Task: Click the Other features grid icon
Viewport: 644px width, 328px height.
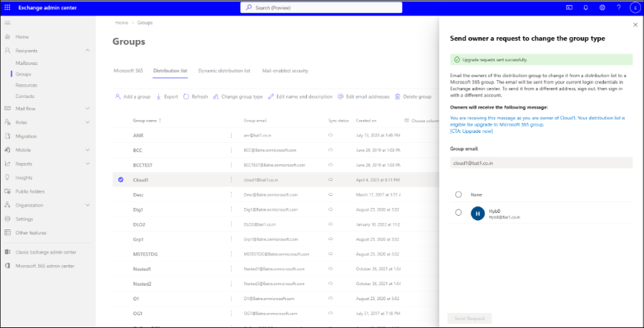Action: point(7,232)
